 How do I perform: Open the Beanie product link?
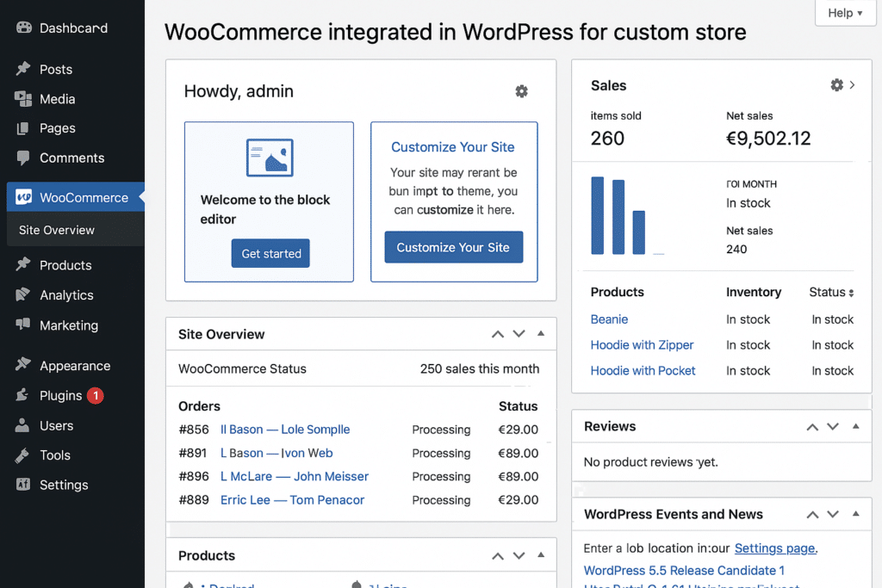pos(609,319)
